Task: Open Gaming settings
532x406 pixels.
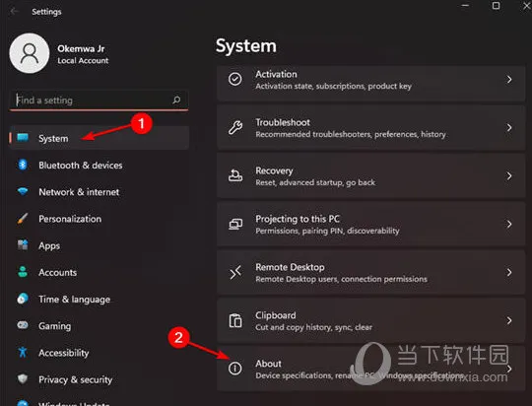Action: (x=54, y=326)
